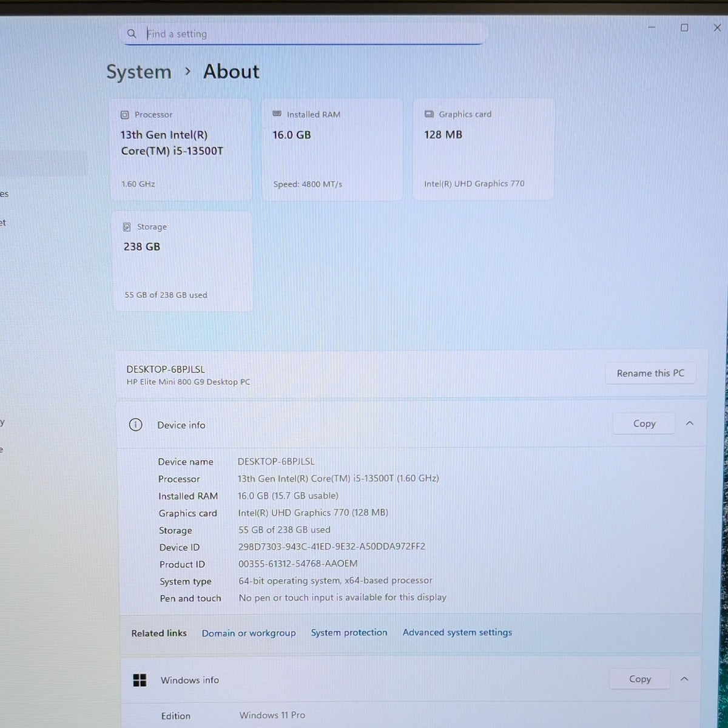The height and width of the screenshot is (728, 728).
Task: Focus the Find a setting search box
Action: (303, 34)
